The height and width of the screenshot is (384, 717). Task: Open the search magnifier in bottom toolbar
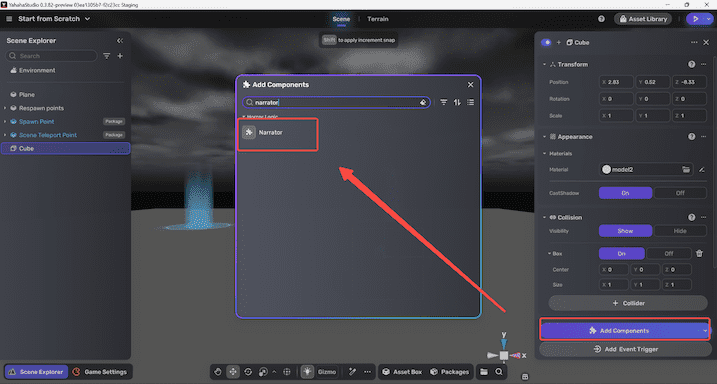[499, 372]
